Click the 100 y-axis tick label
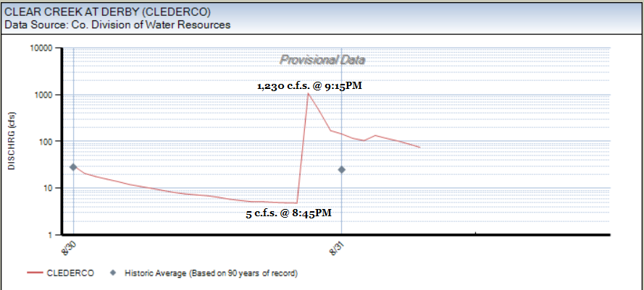This screenshot has width=644, height=290. [49, 142]
